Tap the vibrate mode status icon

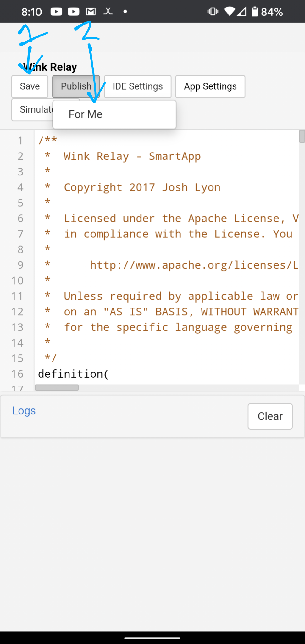pos(213,12)
